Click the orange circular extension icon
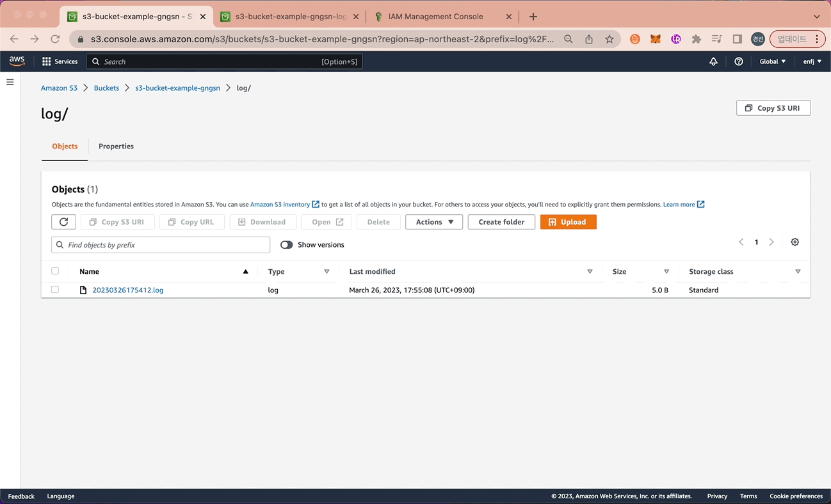The height and width of the screenshot is (504, 831). click(x=634, y=39)
